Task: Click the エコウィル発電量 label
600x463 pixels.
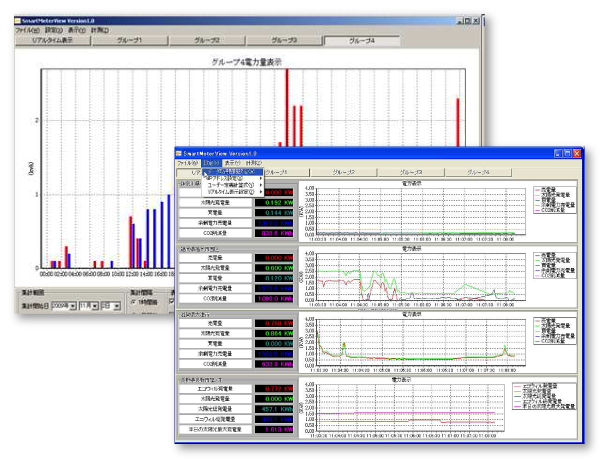Action: coord(216,389)
